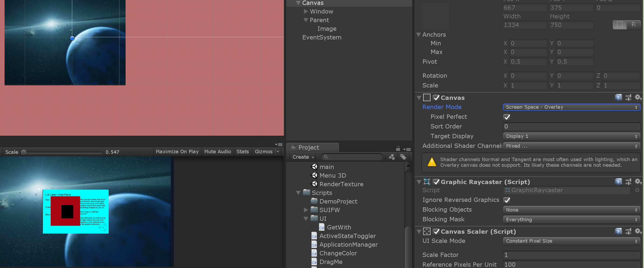Click the Pivot X value field
Screen dimensions: 644x268
pos(528,62)
